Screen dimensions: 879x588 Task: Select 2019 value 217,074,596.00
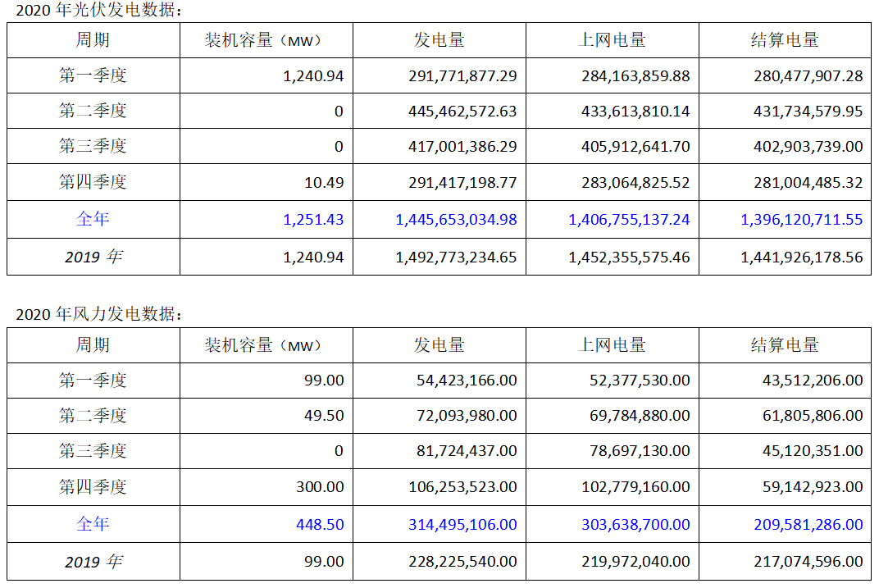[x=808, y=561]
